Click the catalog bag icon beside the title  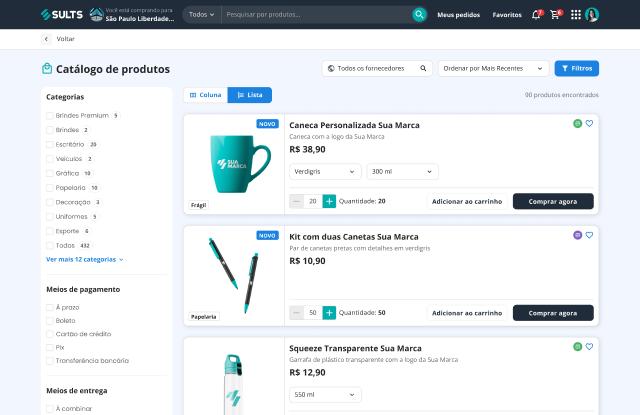[x=47, y=69]
